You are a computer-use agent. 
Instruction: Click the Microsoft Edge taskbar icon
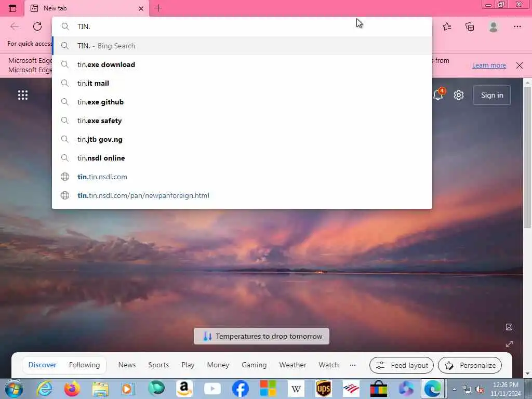433,389
